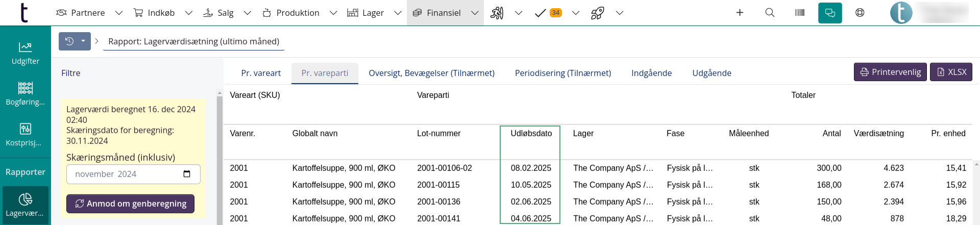Image resolution: width=980 pixels, height=225 pixels.
Task: Open Udgifter in the sidebar
Action: point(25,54)
